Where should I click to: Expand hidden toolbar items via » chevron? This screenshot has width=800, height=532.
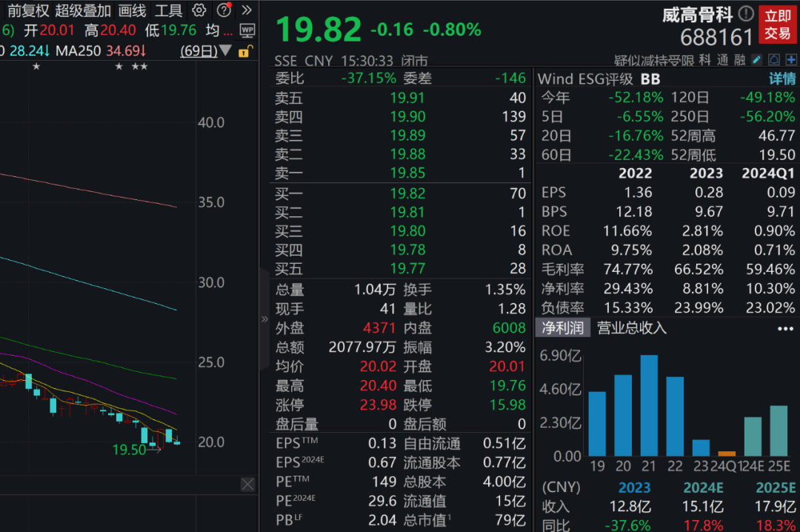245,10
